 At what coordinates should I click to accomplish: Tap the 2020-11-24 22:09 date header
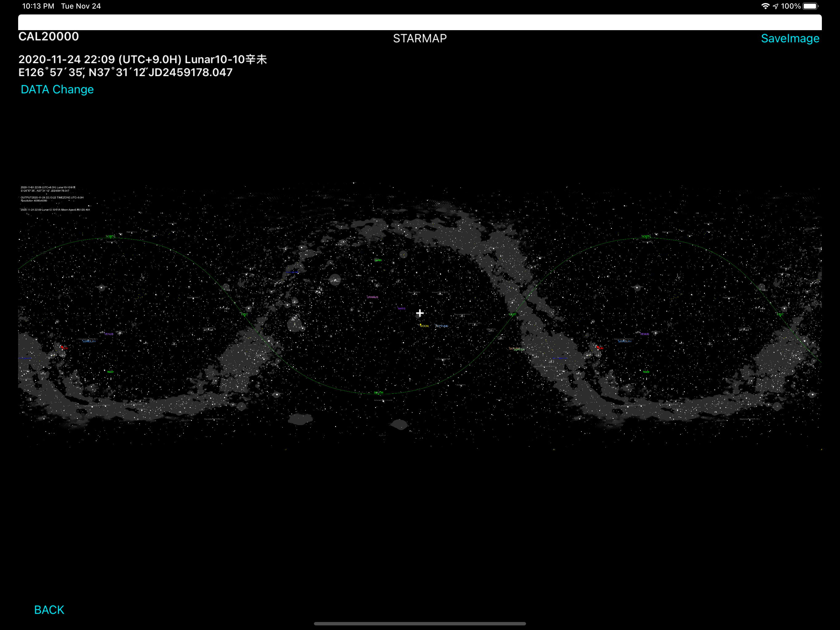click(142, 59)
